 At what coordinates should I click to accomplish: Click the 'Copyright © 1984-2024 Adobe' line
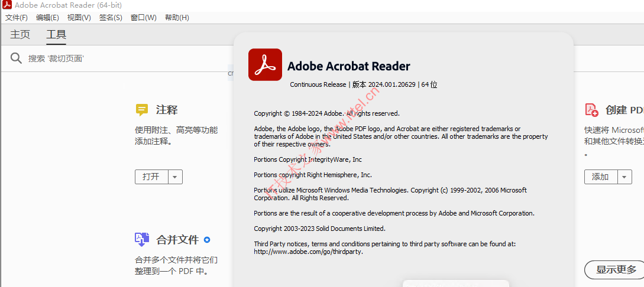[326, 113]
